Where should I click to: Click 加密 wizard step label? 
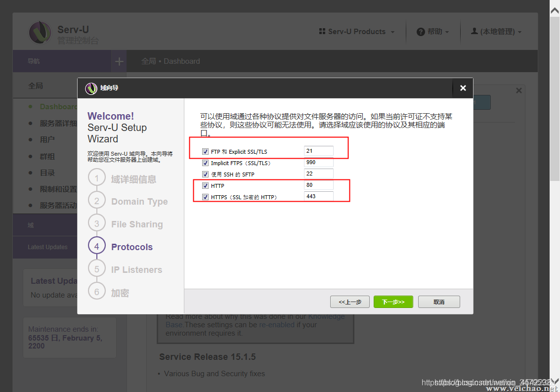click(120, 293)
